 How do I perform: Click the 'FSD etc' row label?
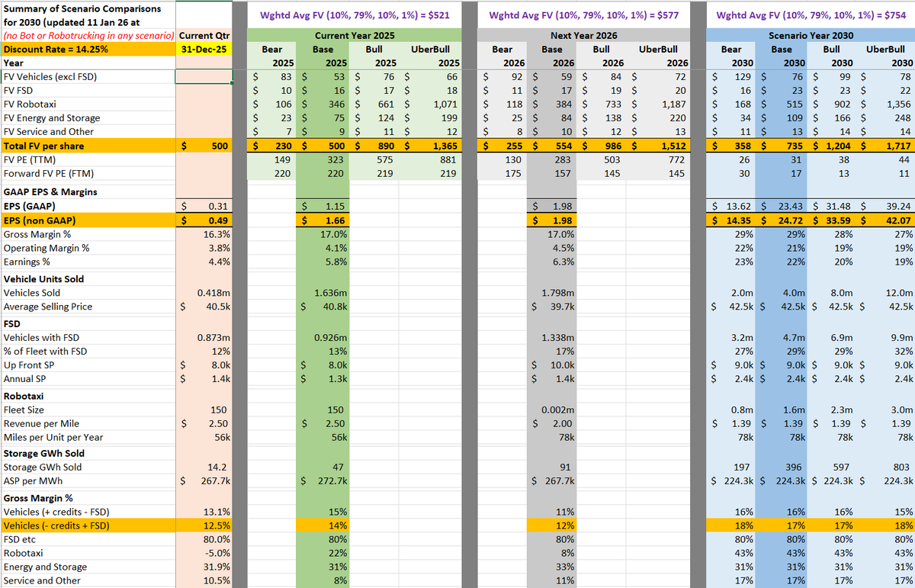21,539
